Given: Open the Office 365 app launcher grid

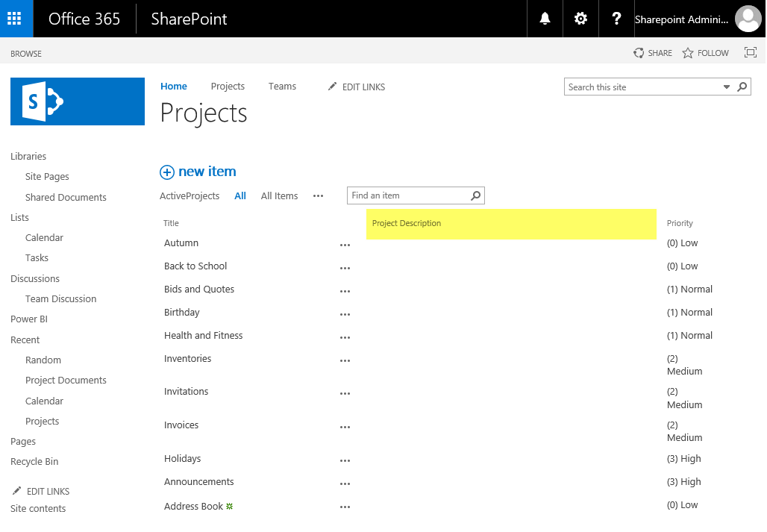Looking at the screenshot, I should pyautogui.click(x=15, y=18).
